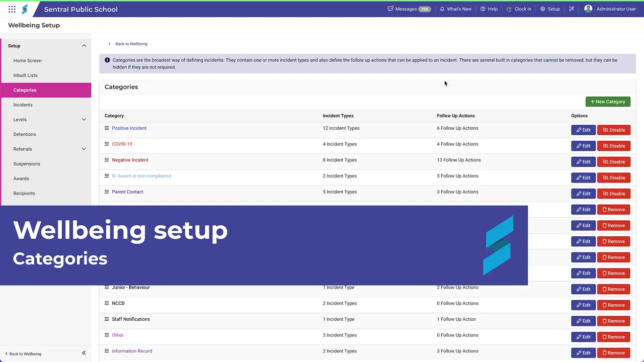This screenshot has height=362, width=644.
Task: Select Categories in the sidebar
Action: click(46, 90)
